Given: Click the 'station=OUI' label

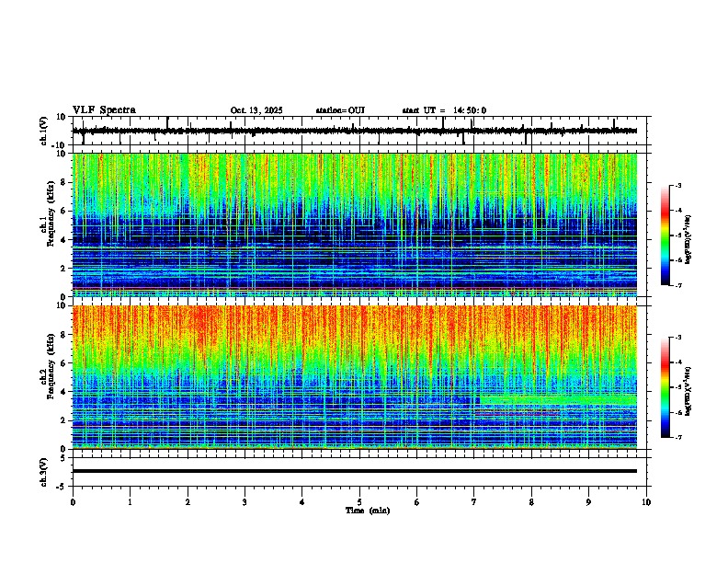Looking at the screenshot, I should 340,110.
